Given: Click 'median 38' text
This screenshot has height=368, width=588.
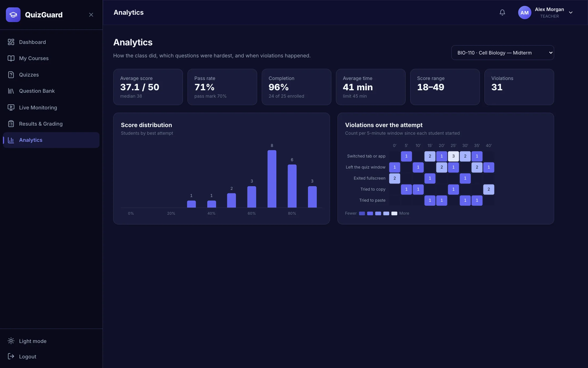Looking at the screenshot, I should pyautogui.click(x=131, y=96).
